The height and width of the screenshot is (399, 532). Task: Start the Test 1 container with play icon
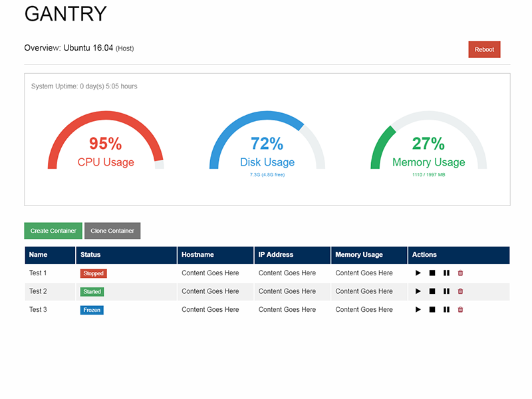coord(418,273)
